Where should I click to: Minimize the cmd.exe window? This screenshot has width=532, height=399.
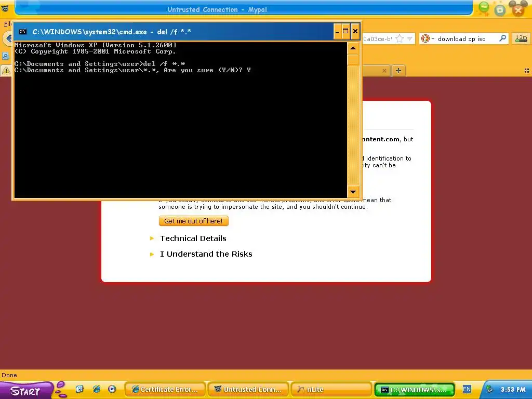[x=337, y=32]
